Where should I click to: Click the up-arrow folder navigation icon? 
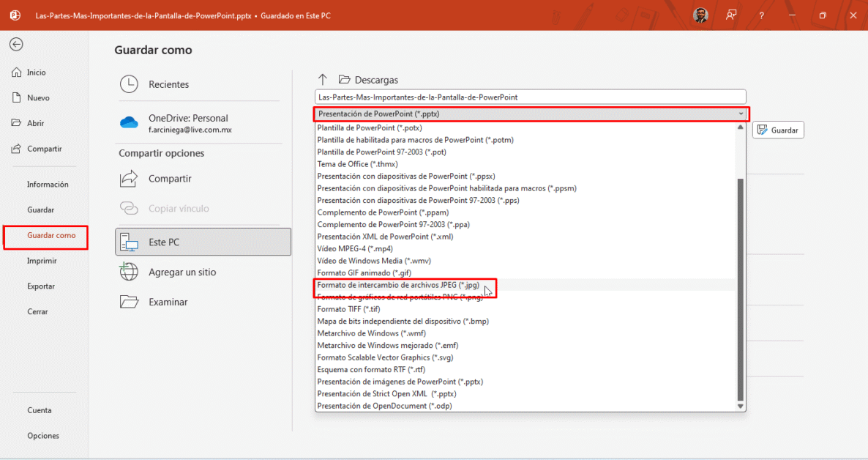pos(323,80)
